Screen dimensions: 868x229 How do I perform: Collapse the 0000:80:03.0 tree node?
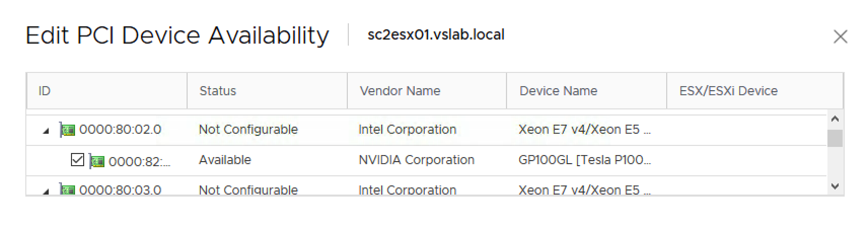[x=46, y=191]
